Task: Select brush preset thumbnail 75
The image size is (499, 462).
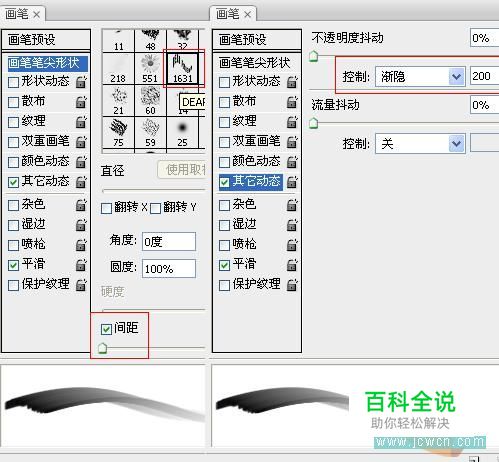Action: click(118, 133)
